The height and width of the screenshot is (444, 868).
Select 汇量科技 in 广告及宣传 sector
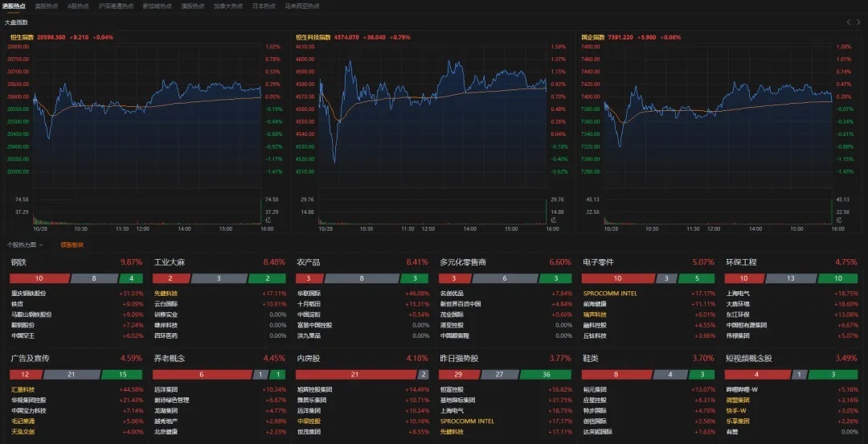[x=23, y=389]
